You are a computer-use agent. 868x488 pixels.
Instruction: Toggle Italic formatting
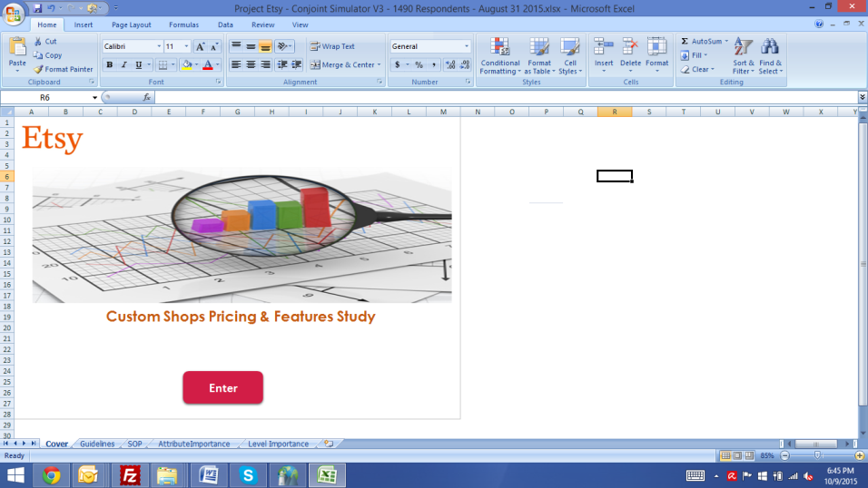(124, 65)
